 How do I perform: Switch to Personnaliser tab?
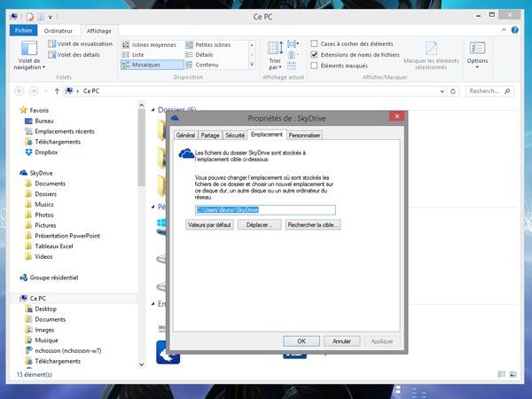coord(304,135)
